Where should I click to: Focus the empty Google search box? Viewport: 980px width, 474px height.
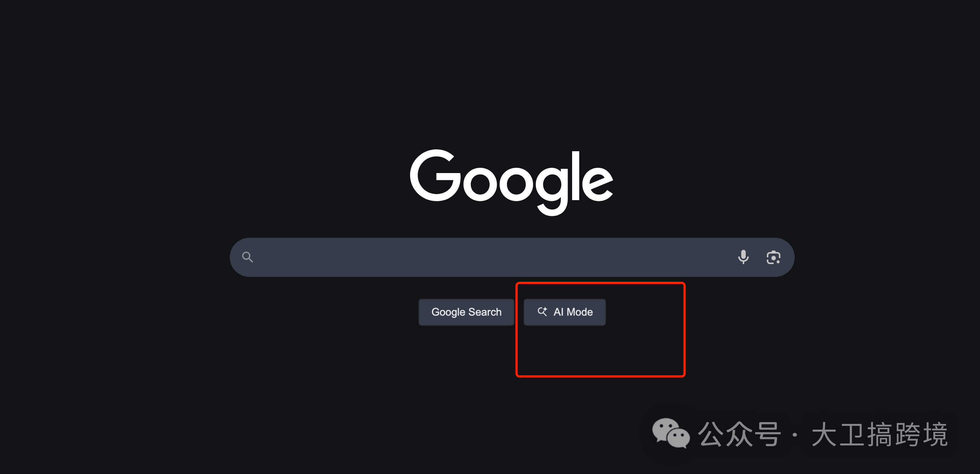coord(495,257)
